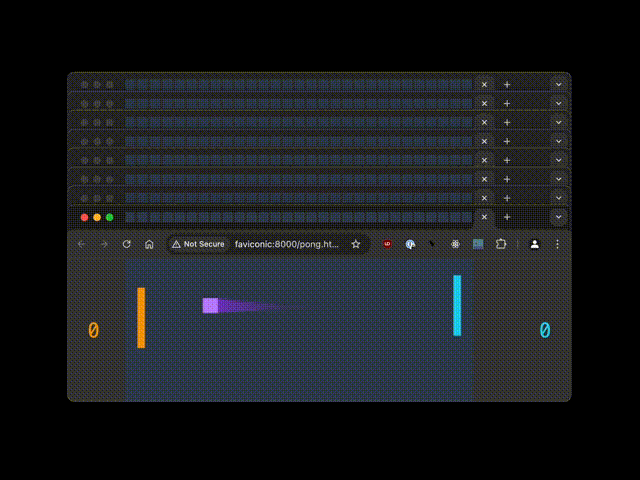Open tab search in window directly behind front
This screenshot has height=480, width=640.
point(558,198)
